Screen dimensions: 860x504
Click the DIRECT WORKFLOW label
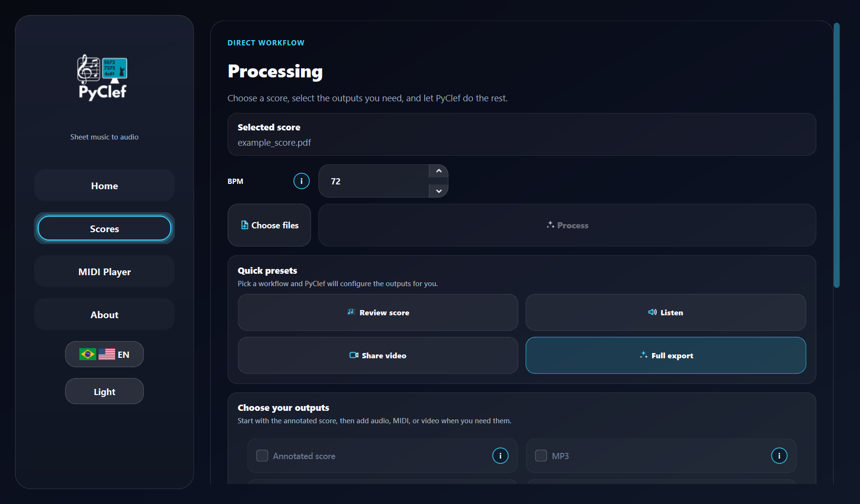point(266,43)
